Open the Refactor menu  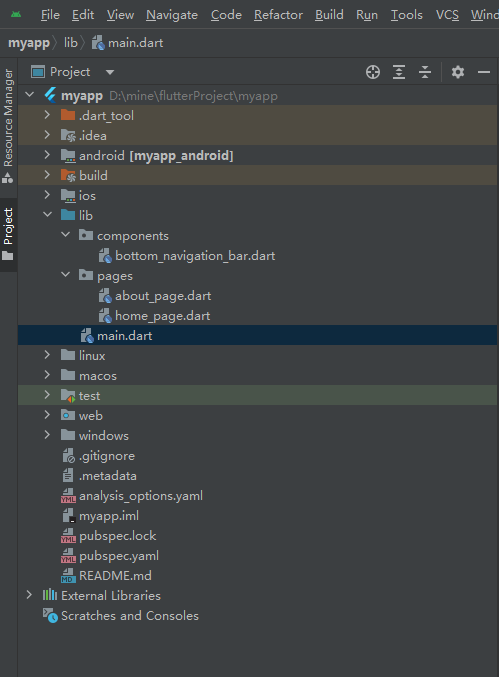[278, 15]
